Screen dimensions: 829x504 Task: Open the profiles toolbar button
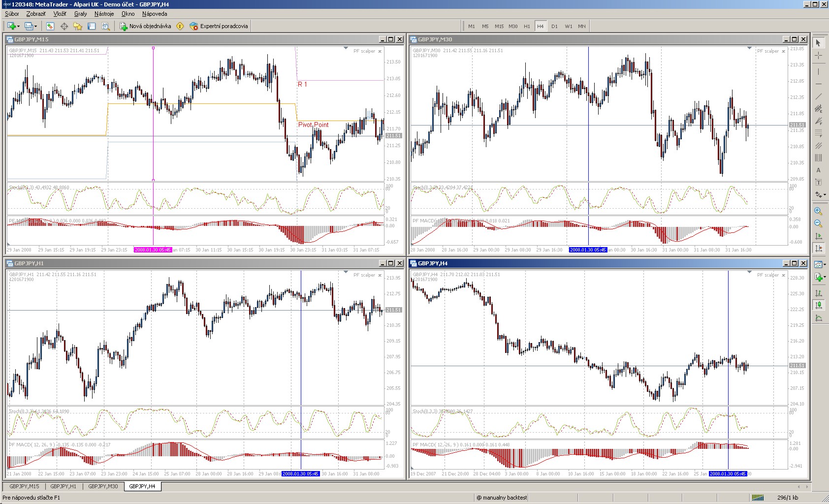(x=29, y=26)
